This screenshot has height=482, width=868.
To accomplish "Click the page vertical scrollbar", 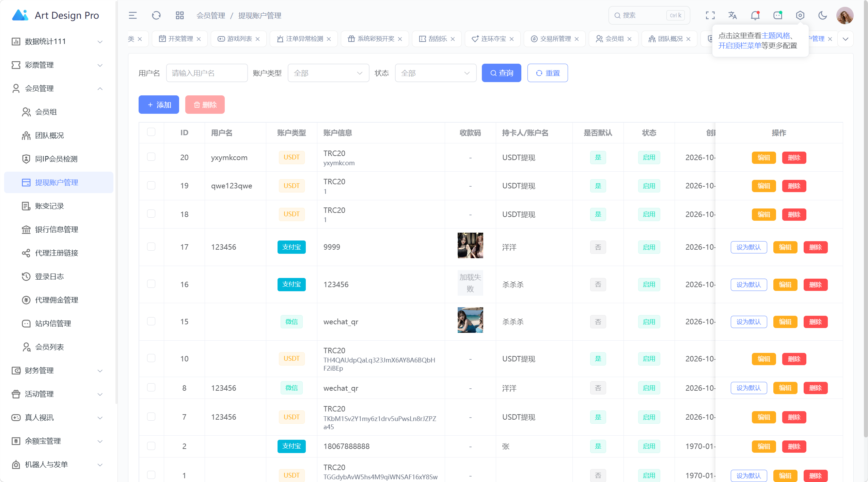I will coord(866,218).
